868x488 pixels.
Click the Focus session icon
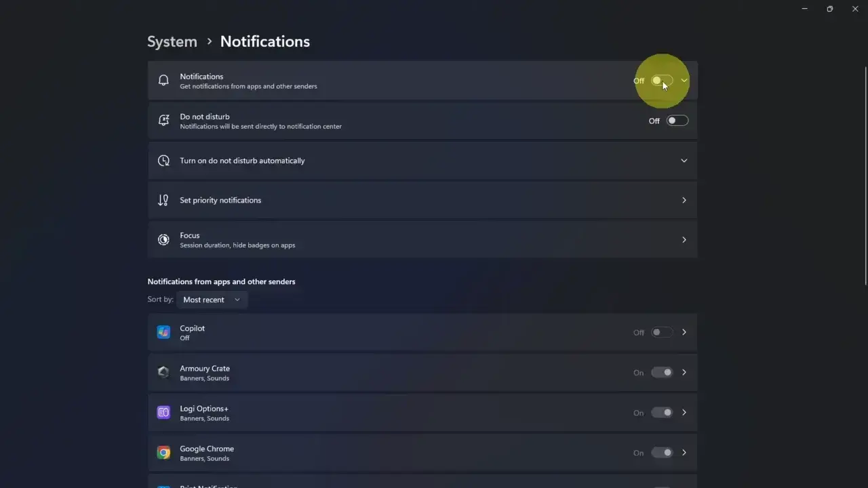pos(163,239)
